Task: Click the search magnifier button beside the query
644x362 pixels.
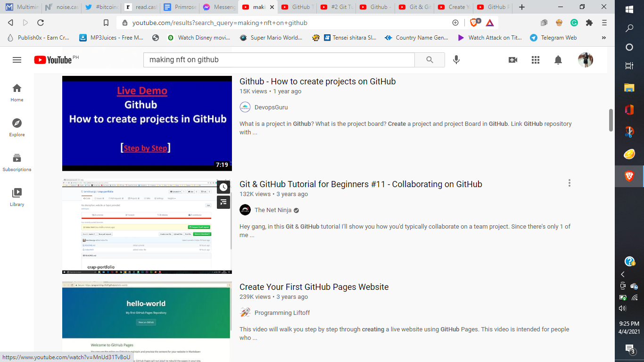Action: [x=429, y=60]
